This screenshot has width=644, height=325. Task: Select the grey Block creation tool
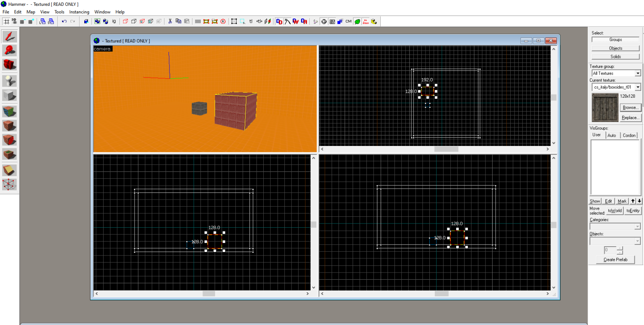click(10, 95)
